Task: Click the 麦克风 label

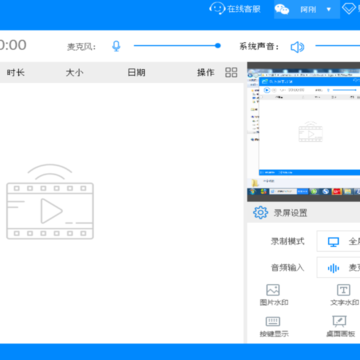Action: click(x=81, y=47)
